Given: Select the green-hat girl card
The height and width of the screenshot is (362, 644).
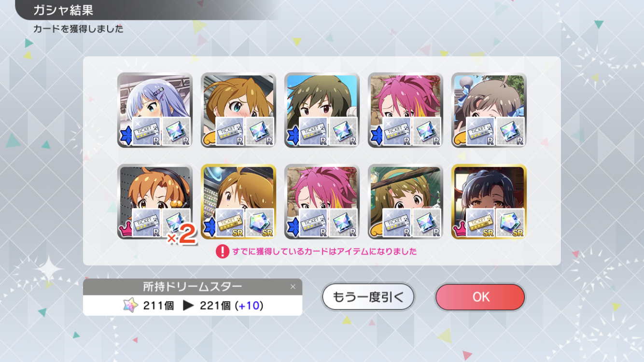Looking at the screenshot, I should (405, 202).
